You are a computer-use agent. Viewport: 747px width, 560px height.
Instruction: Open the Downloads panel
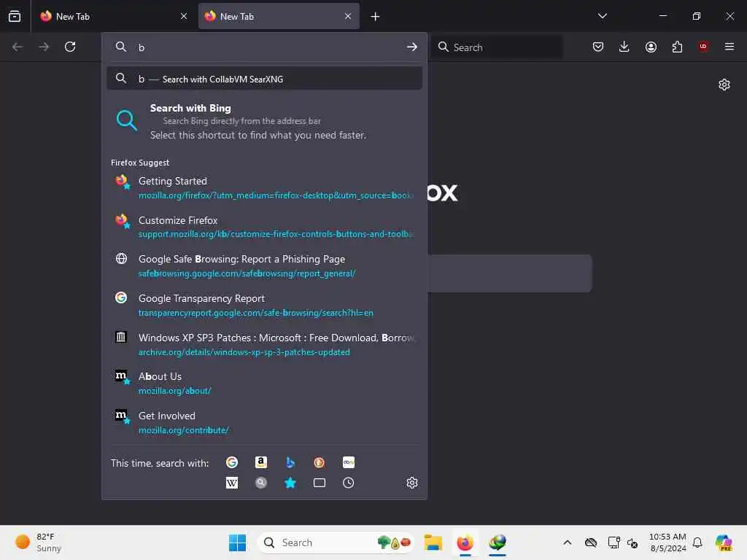[x=624, y=47]
